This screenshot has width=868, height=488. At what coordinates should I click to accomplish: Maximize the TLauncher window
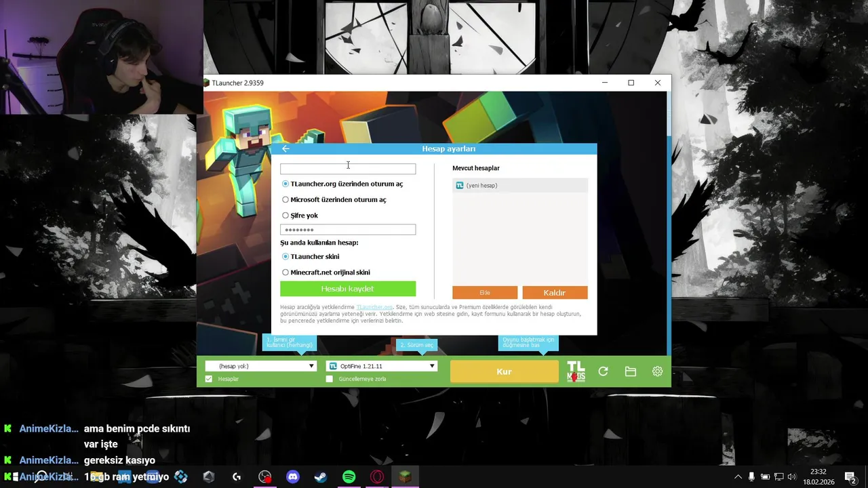631,83
